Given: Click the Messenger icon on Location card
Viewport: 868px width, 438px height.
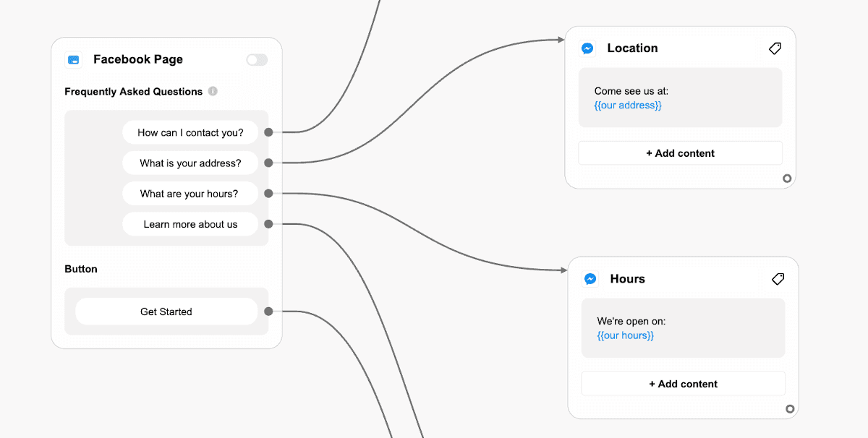Looking at the screenshot, I should coord(588,48).
